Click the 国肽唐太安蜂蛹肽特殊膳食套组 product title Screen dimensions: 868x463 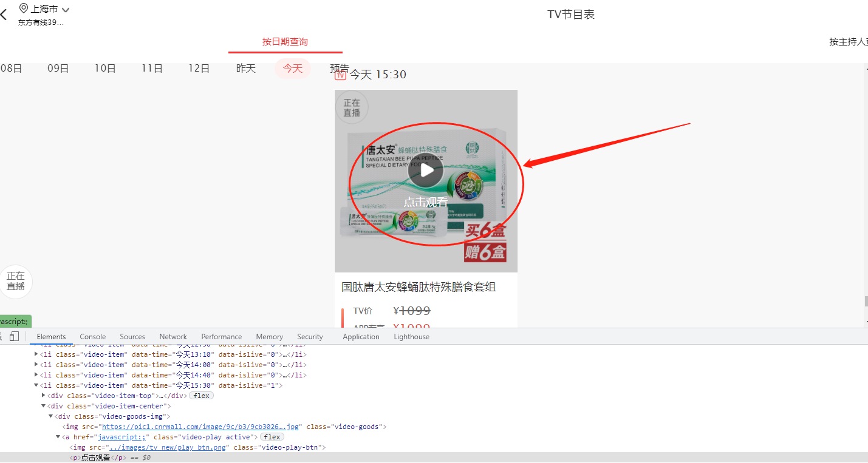tap(419, 287)
